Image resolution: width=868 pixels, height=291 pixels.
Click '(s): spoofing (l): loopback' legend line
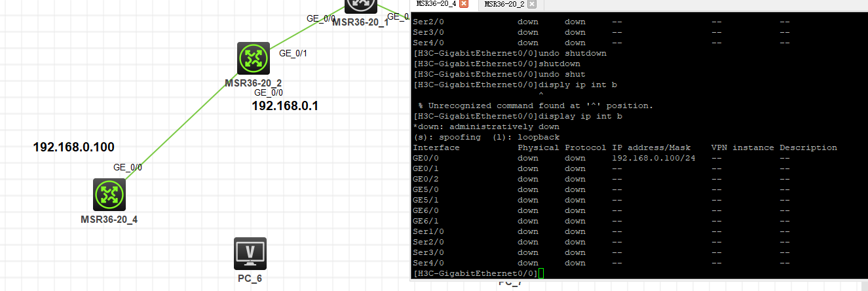click(486, 137)
